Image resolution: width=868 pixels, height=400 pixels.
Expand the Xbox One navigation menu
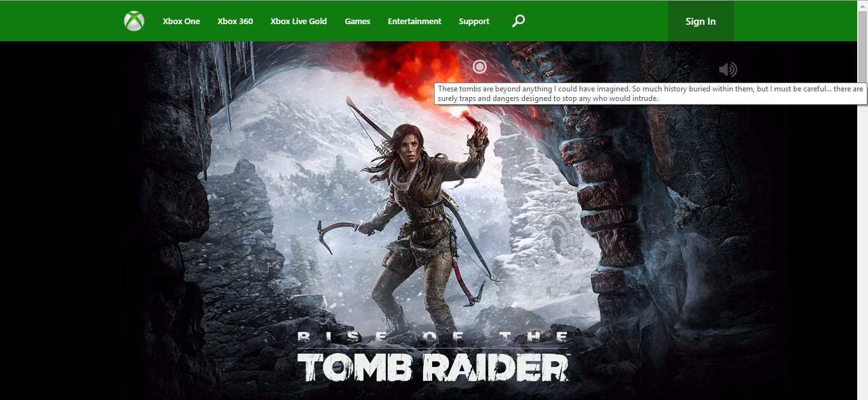coord(181,22)
